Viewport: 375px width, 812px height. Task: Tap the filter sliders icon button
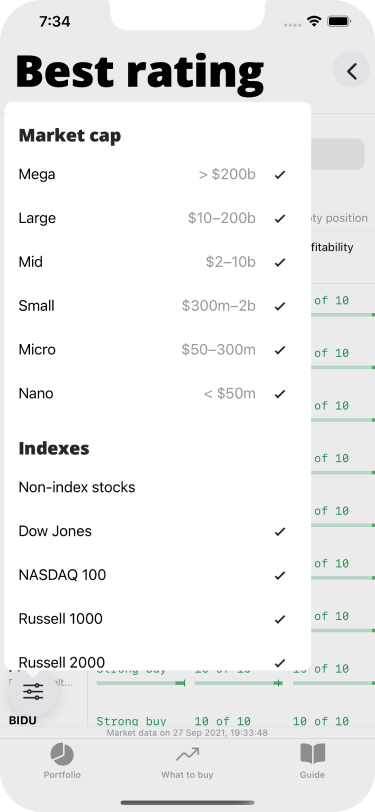point(33,691)
